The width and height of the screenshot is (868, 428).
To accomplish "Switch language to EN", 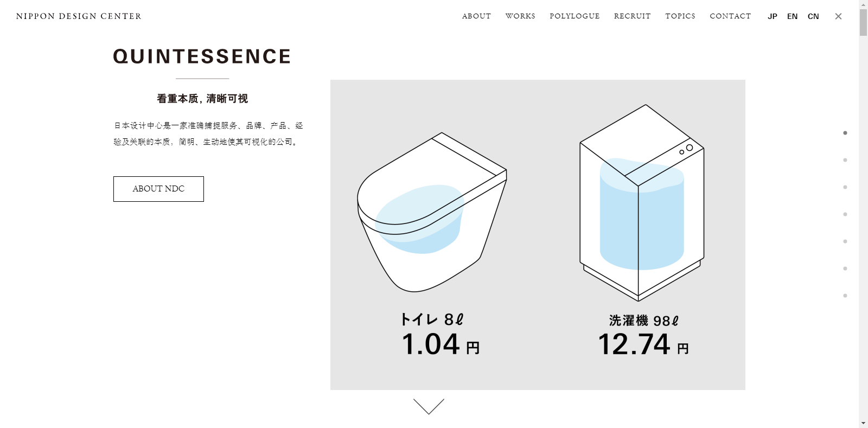I will tap(793, 16).
